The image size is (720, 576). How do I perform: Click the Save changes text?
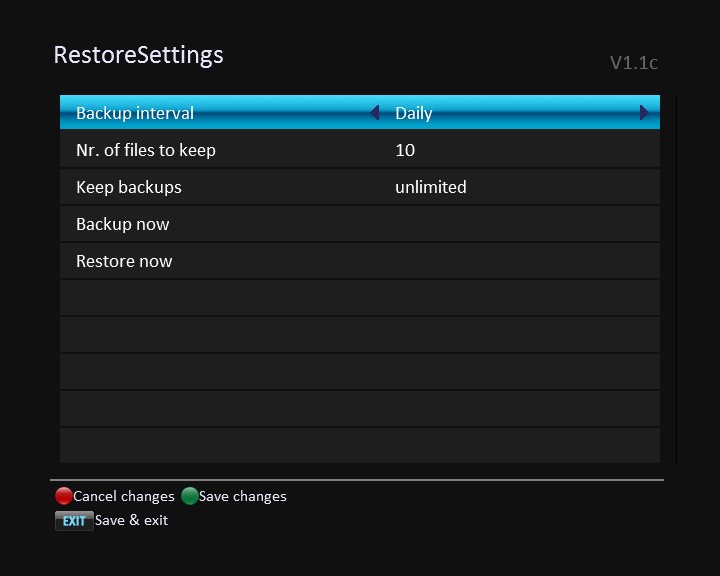tap(243, 496)
